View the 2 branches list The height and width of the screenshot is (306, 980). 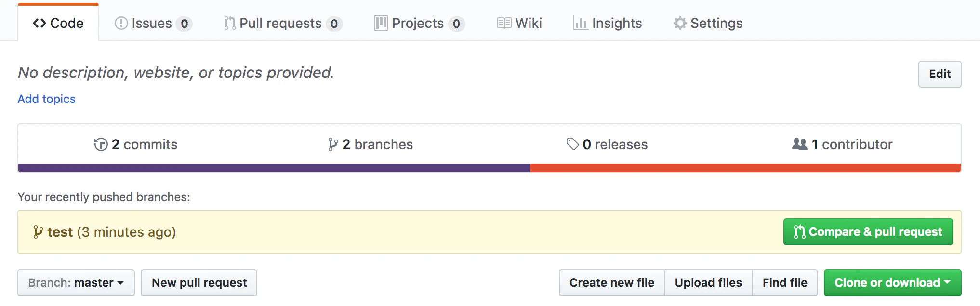tap(371, 144)
